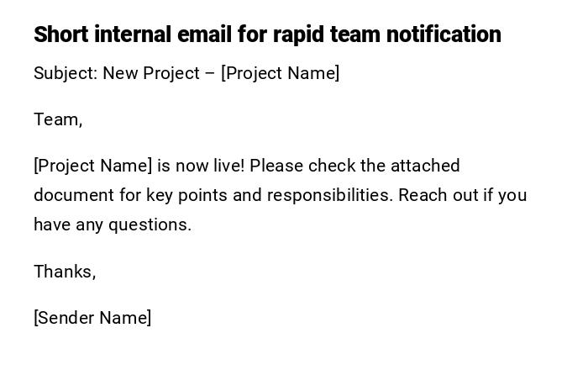Click the [Project Name] placeholder in the body paragraph
The width and height of the screenshot is (588, 370).
tap(92, 166)
